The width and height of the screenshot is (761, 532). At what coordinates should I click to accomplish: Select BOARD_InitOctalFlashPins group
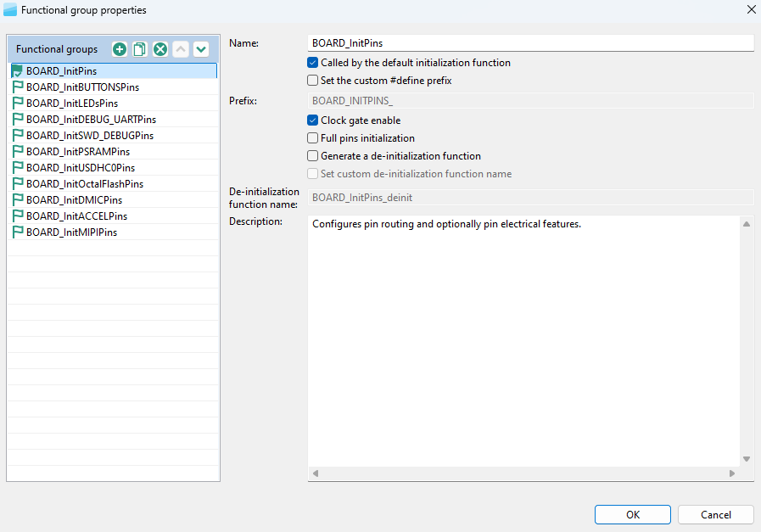(114, 183)
